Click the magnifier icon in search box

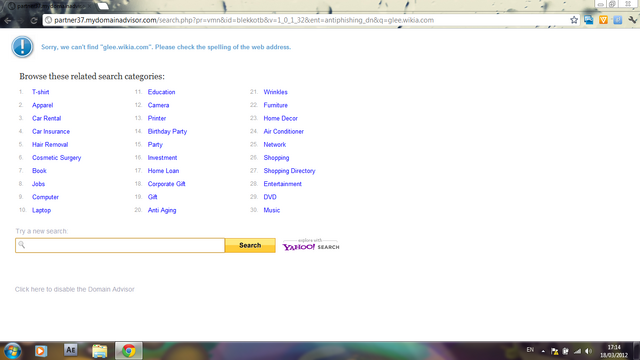point(22,244)
